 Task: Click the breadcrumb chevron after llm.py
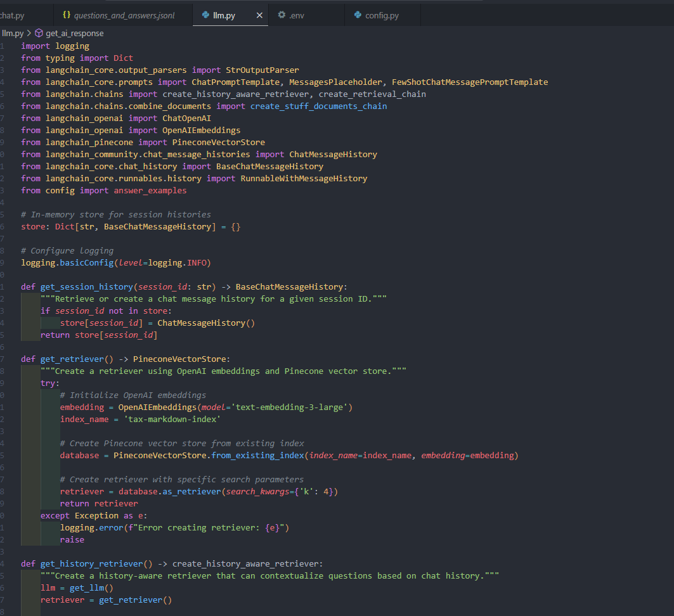[29, 33]
